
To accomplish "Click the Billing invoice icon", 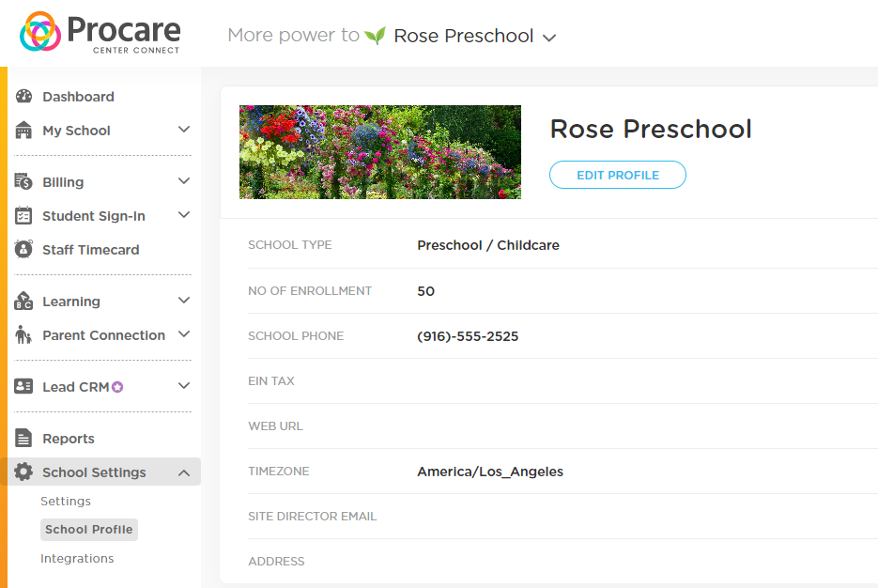I will tap(23, 181).
